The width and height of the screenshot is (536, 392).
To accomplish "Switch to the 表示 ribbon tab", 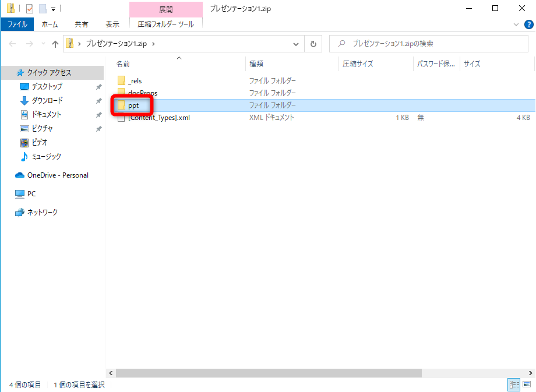I will [112, 24].
